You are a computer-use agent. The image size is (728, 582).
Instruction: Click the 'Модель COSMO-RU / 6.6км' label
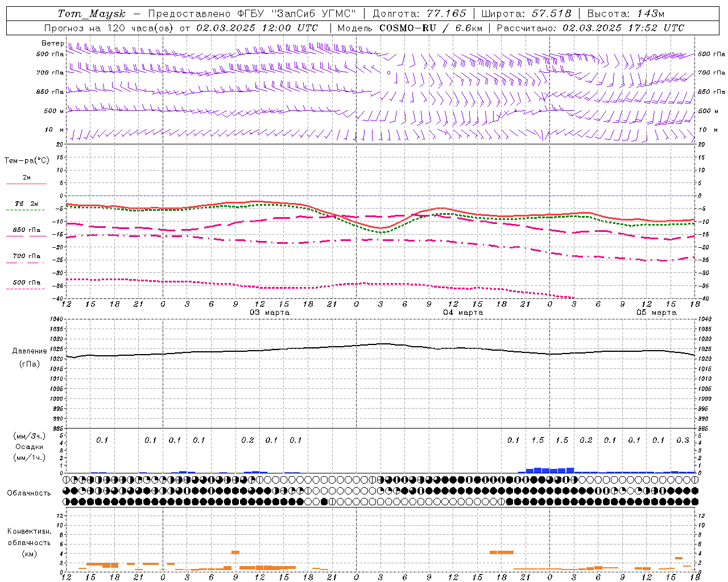[410, 28]
